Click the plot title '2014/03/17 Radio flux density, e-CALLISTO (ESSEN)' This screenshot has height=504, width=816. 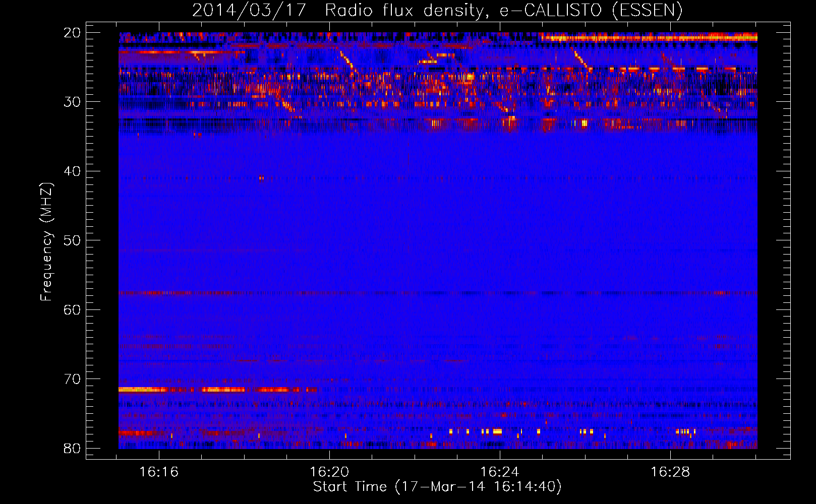click(437, 10)
